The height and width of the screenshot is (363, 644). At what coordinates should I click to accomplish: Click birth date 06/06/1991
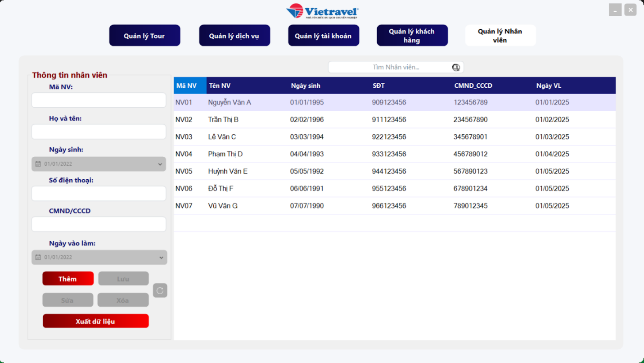coord(307,189)
